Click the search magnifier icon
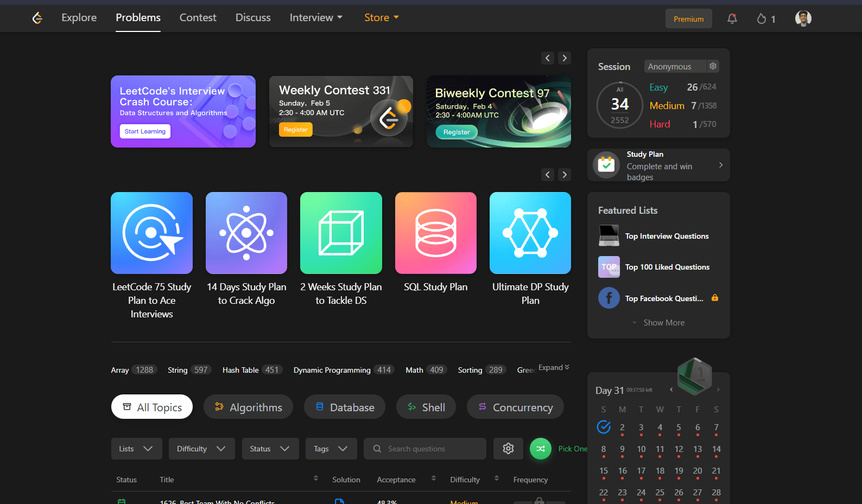The image size is (862, 504). tap(377, 449)
